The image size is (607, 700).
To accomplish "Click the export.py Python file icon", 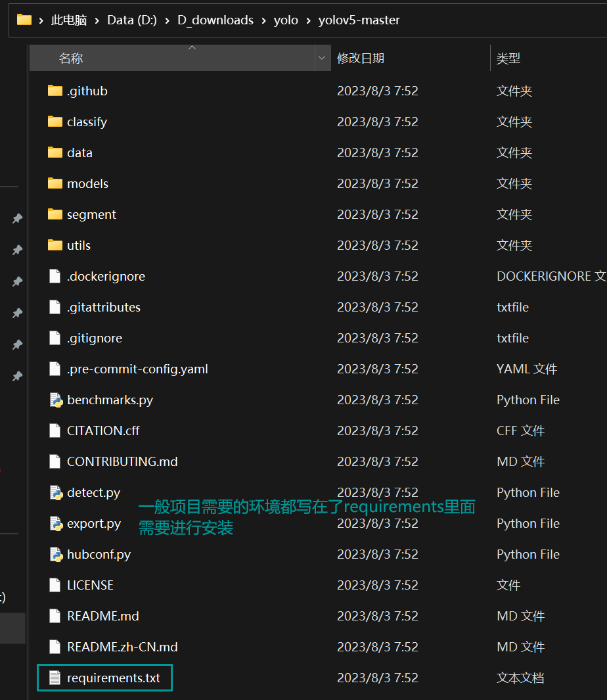I will [x=56, y=524].
